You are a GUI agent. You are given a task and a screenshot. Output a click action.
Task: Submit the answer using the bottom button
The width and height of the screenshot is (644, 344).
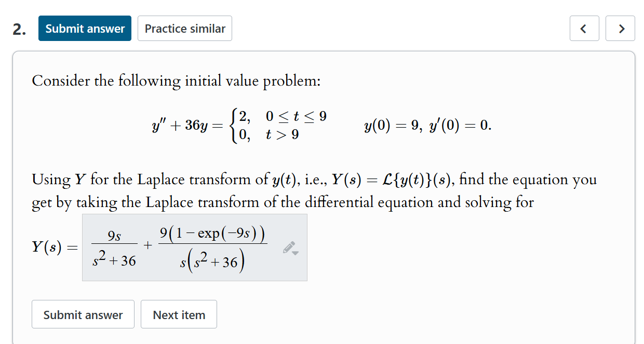pos(83,314)
